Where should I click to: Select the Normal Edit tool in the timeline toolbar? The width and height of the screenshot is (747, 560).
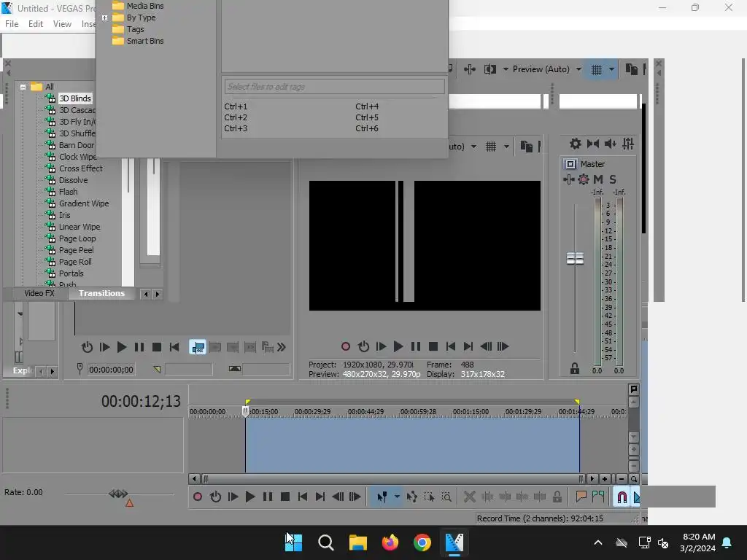(382, 497)
